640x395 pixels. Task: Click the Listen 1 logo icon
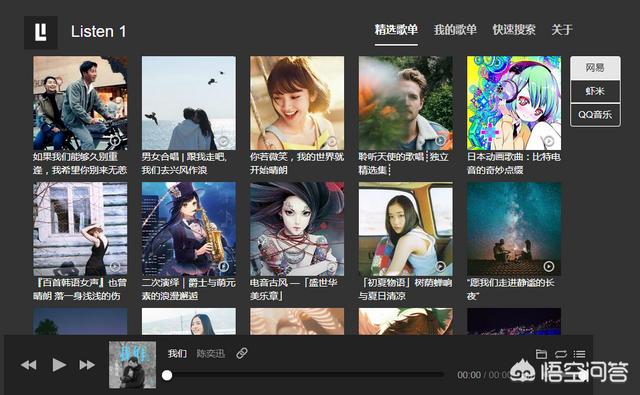tap(40, 33)
